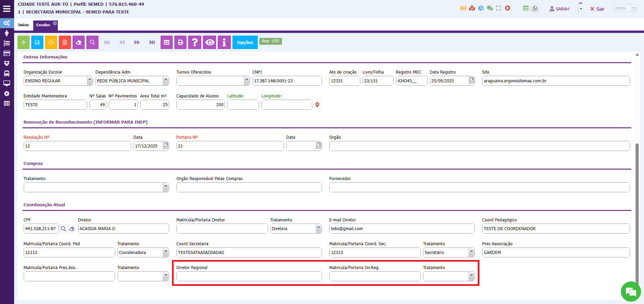Click the pie chart icon in header
This screenshot has height=304, width=644.
tap(481, 8)
